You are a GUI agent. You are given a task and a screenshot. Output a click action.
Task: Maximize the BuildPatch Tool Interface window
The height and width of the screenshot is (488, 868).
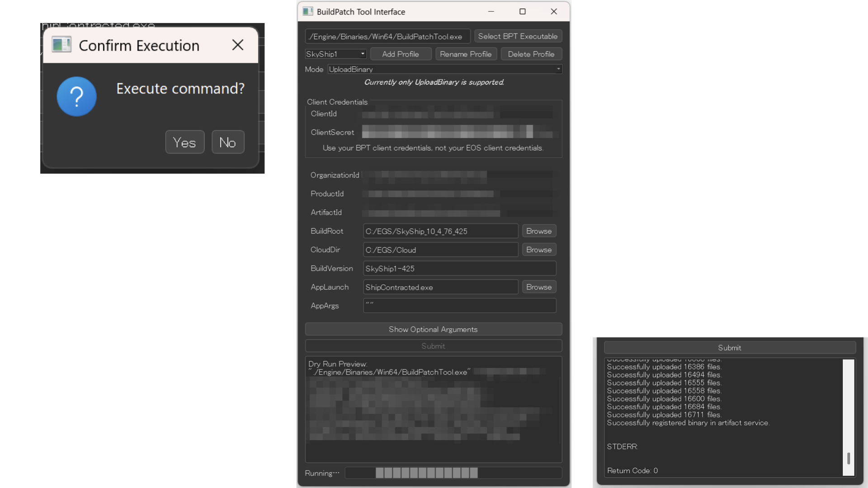point(522,11)
